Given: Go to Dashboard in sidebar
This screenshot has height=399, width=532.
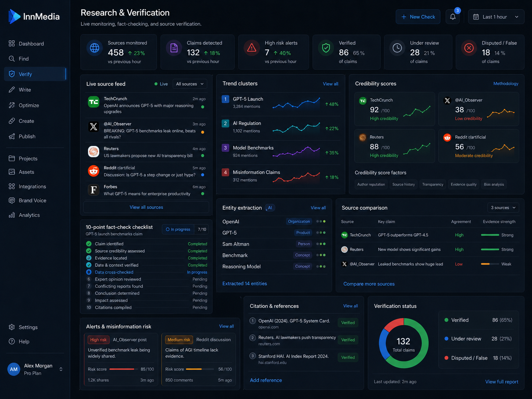Looking at the screenshot, I should (x=35, y=44).
